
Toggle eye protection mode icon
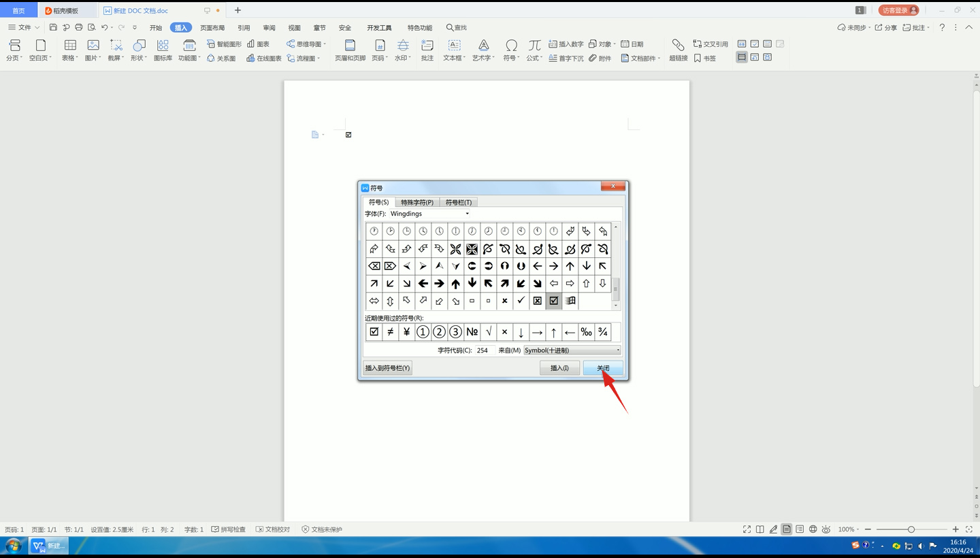point(826,529)
